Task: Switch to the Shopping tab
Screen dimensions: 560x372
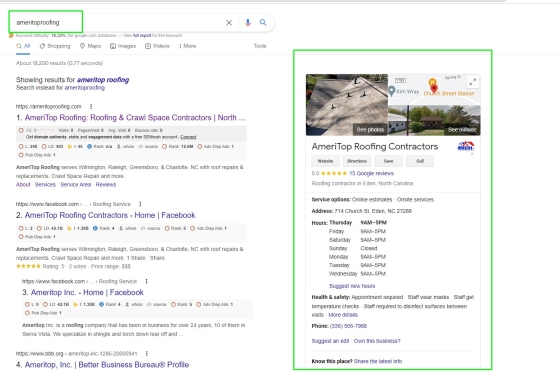Action: point(55,46)
